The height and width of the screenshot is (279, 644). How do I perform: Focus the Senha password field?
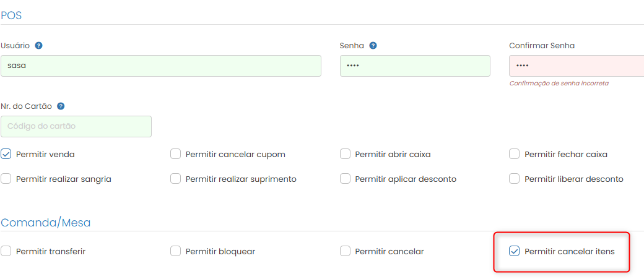tap(415, 66)
